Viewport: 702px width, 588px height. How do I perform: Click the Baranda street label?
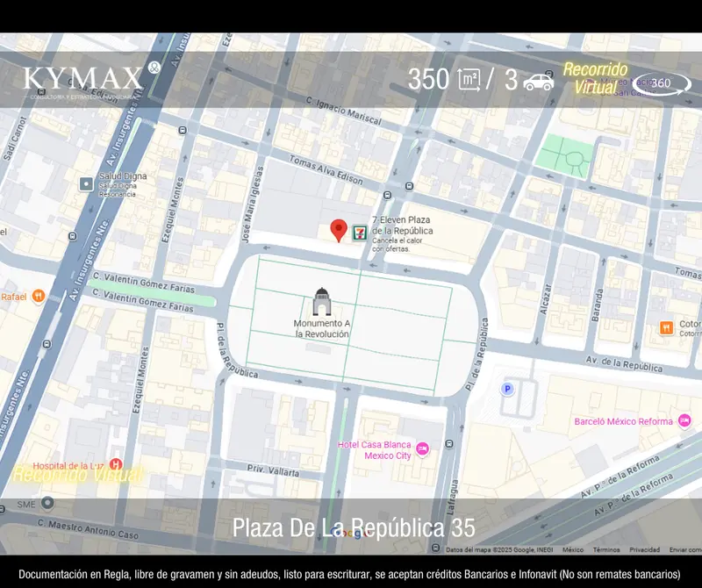click(597, 305)
